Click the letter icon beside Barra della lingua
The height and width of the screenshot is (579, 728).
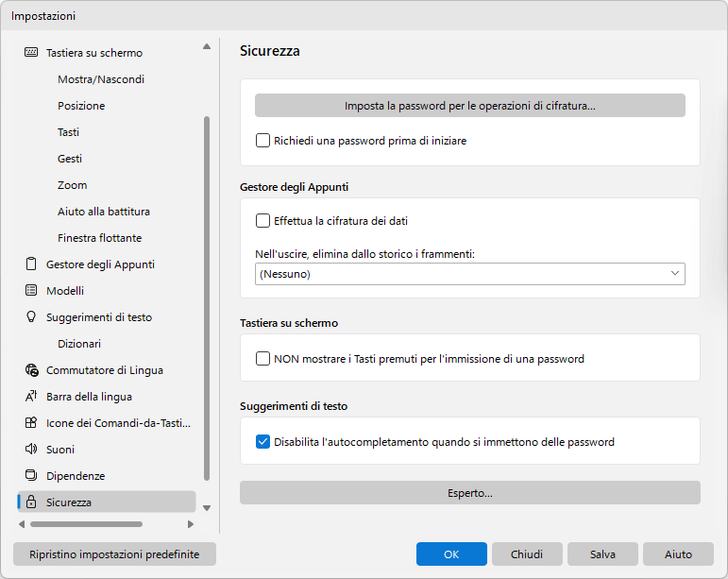pyautogui.click(x=31, y=396)
